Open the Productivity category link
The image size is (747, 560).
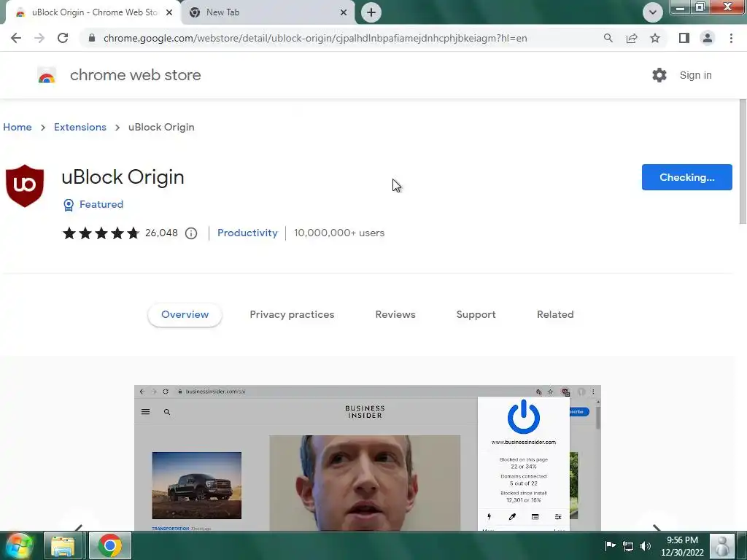pos(247,233)
